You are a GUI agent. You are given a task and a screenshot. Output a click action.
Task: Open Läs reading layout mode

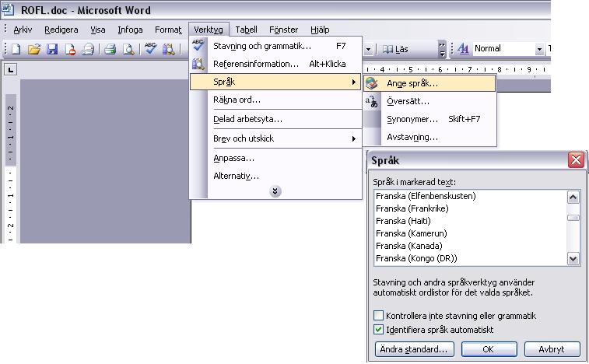click(395, 49)
